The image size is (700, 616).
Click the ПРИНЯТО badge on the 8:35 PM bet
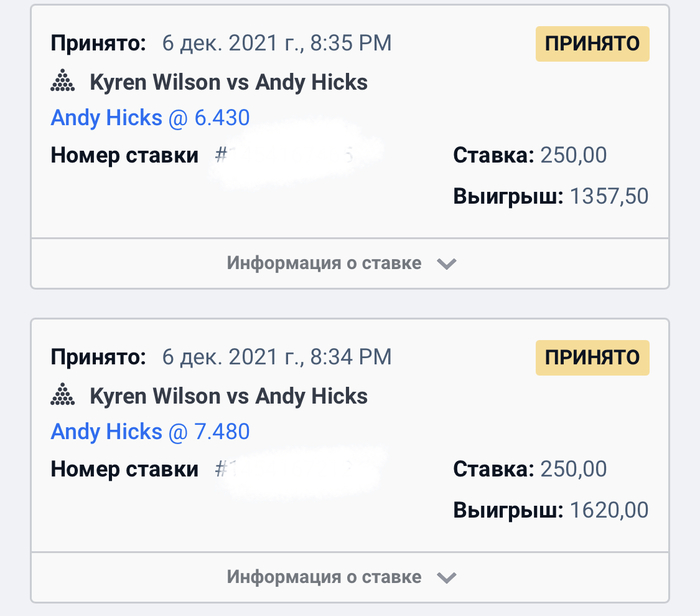pos(592,44)
